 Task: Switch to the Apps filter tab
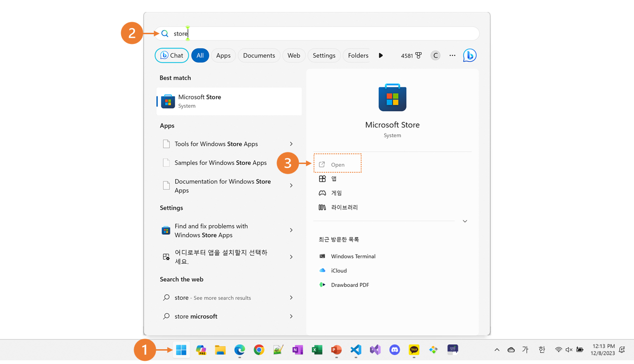223,55
